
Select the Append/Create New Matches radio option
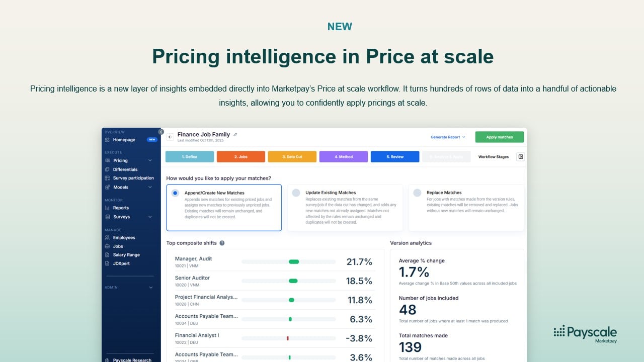click(x=175, y=193)
